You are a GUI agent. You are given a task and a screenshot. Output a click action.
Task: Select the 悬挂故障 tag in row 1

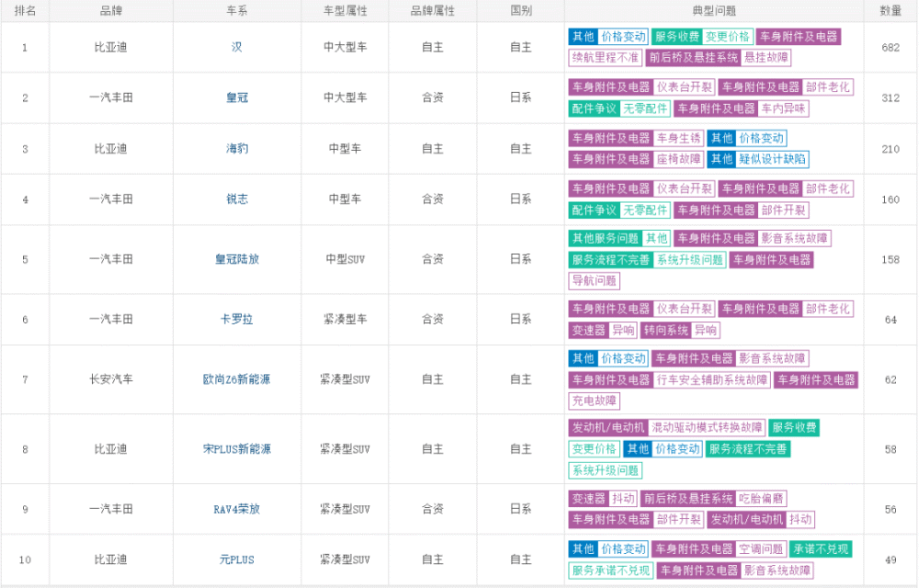pos(766,57)
